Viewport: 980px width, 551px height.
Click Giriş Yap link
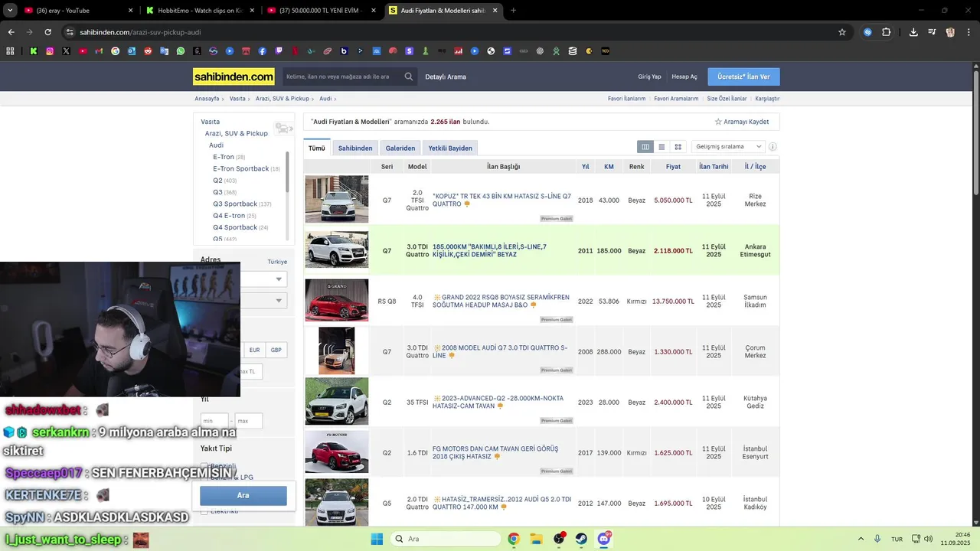pyautogui.click(x=649, y=77)
